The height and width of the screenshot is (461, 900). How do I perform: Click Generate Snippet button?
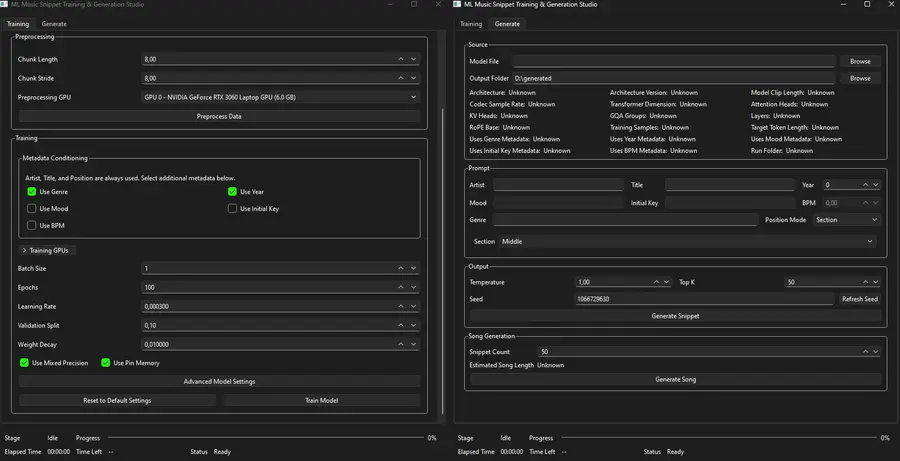point(675,316)
